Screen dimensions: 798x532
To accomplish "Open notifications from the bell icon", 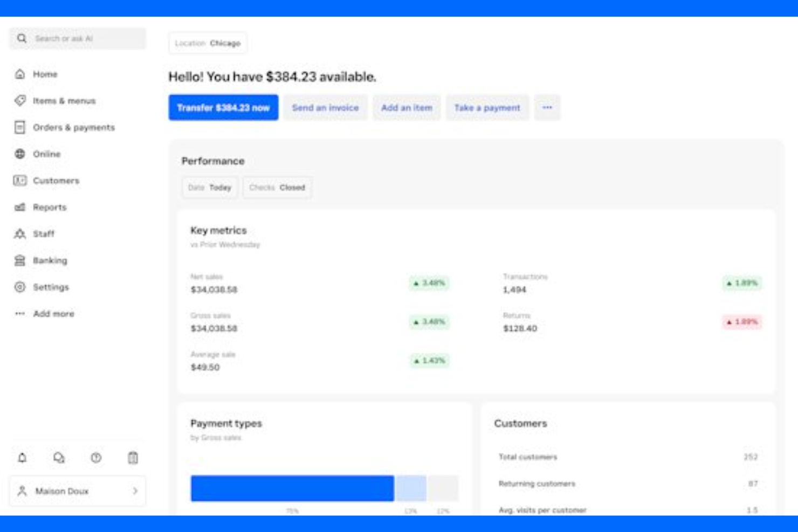I will tap(22, 458).
